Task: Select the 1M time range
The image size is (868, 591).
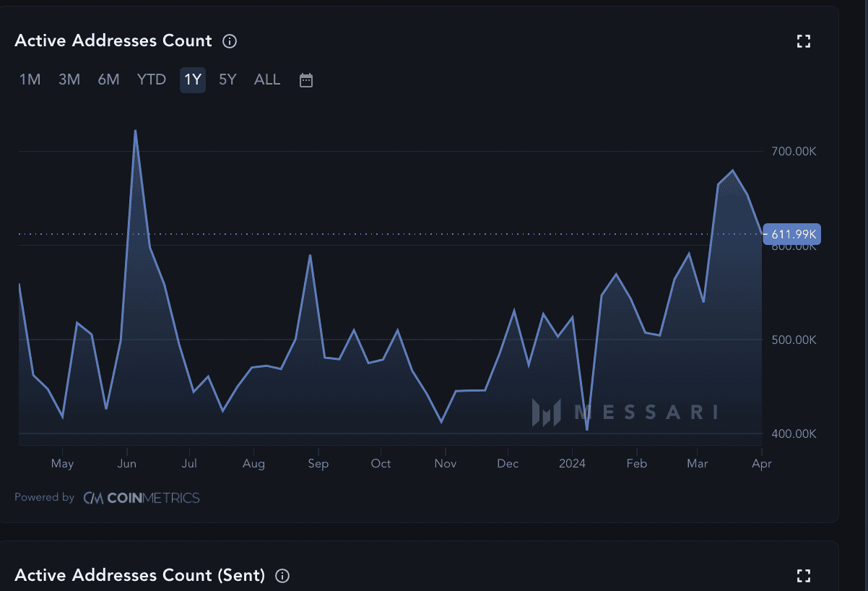Action: click(30, 79)
